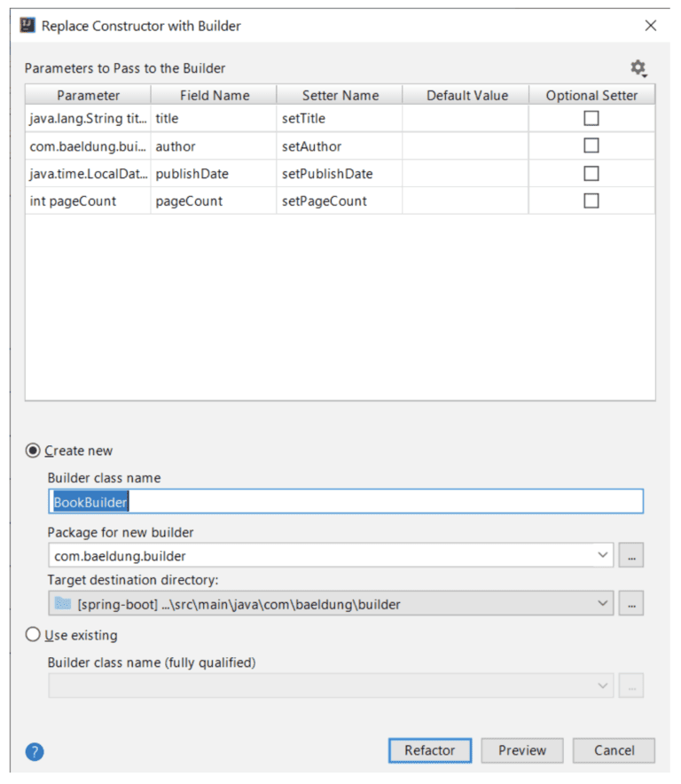Click the Refactor button

click(x=430, y=750)
